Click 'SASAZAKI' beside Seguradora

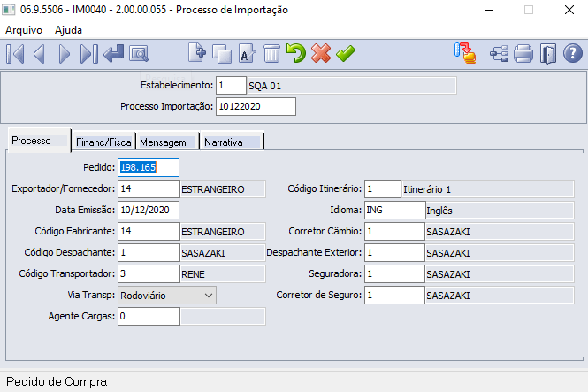[x=448, y=274]
